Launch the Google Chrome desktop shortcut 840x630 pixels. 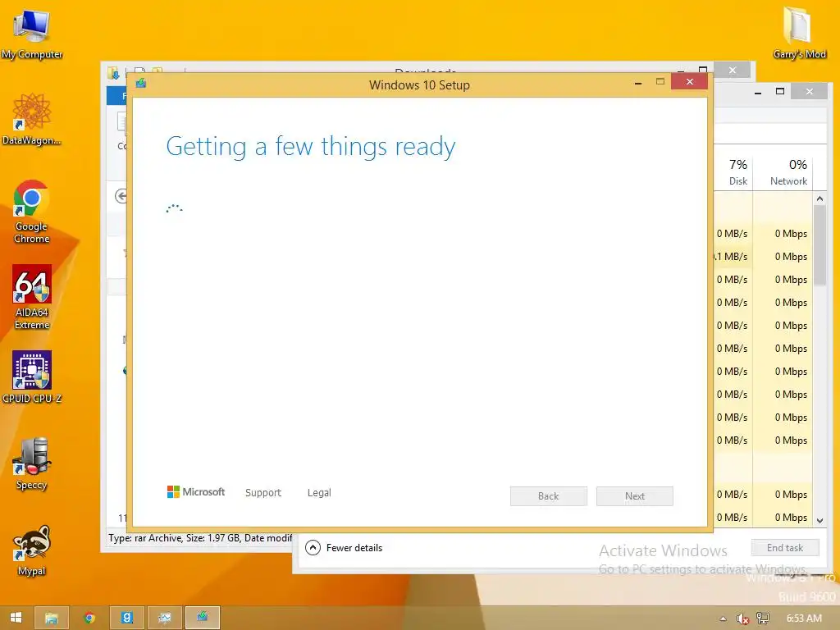pos(32,212)
